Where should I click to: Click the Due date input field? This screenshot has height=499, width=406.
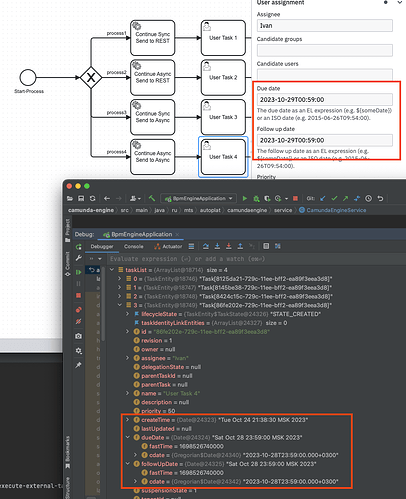click(325, 100)
